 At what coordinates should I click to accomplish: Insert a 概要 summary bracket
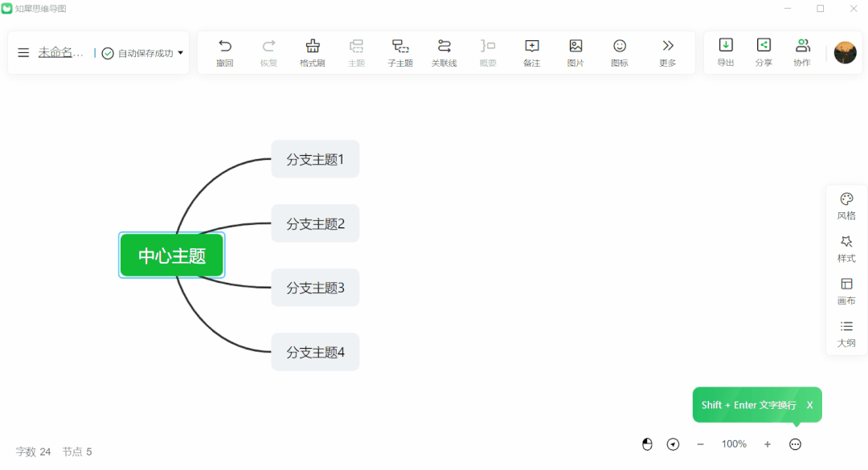click(x=488, y=52)
